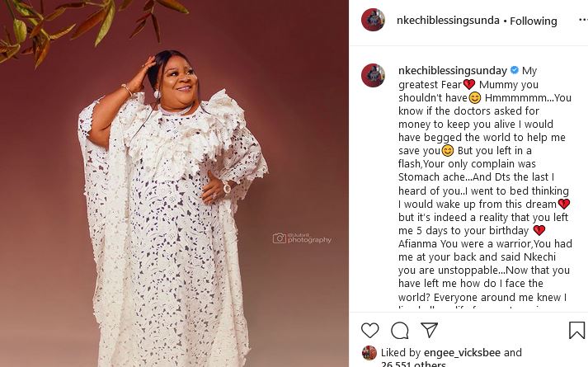Toggle the Following button in the header
This screenshot has height=367, width=588.
click(534, 21)
